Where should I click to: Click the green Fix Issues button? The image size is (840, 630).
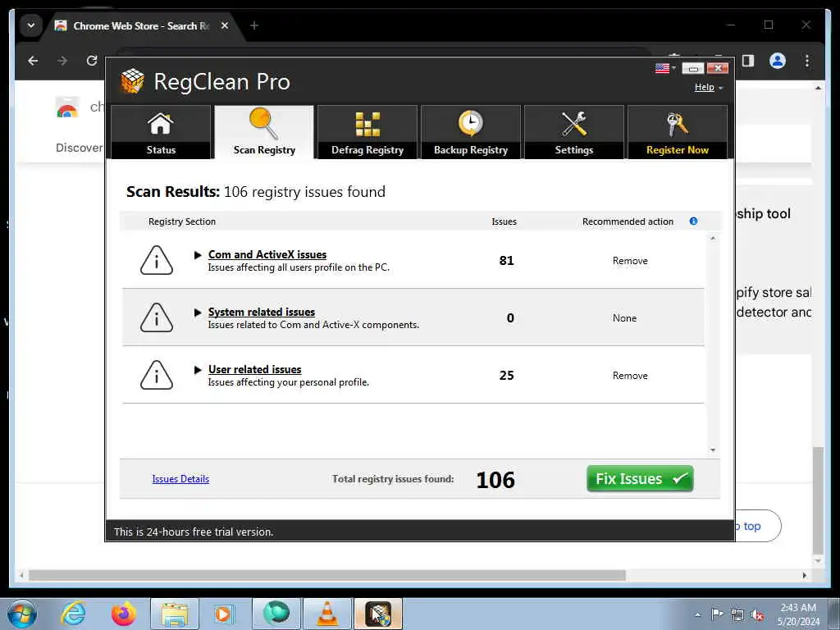tap(640, 478)
